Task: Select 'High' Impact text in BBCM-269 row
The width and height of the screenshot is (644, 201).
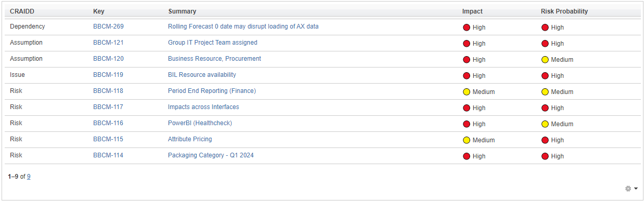Action: coord(479,28)
